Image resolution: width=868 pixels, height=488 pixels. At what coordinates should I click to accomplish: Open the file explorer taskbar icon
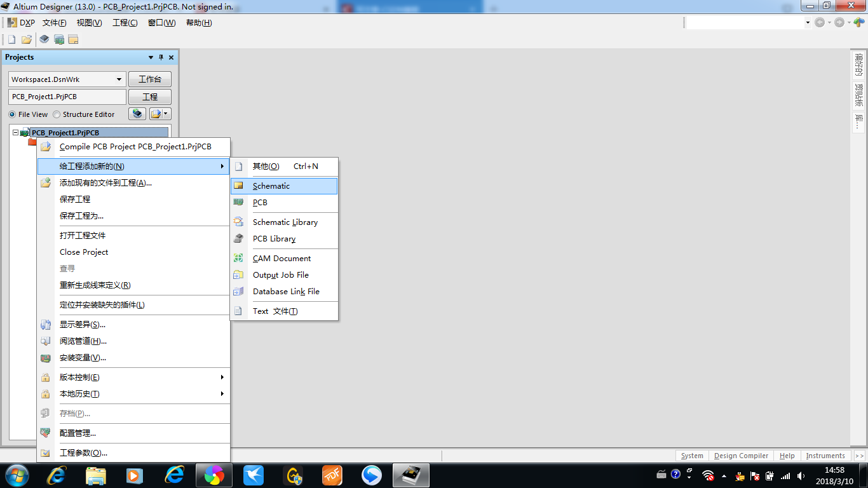click(96, 475)
